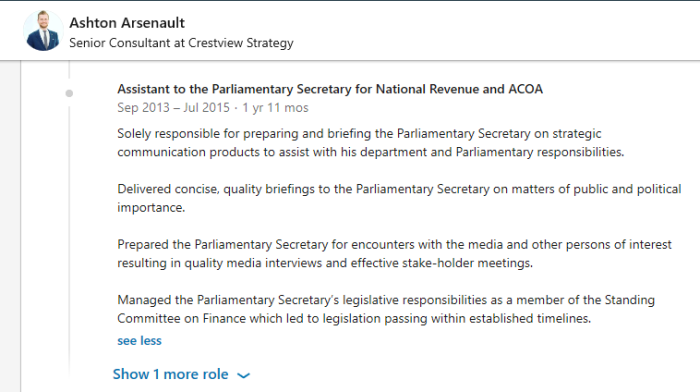
Task: Click Ashton Arsenault's profile photo
Action: coord(43,31)
